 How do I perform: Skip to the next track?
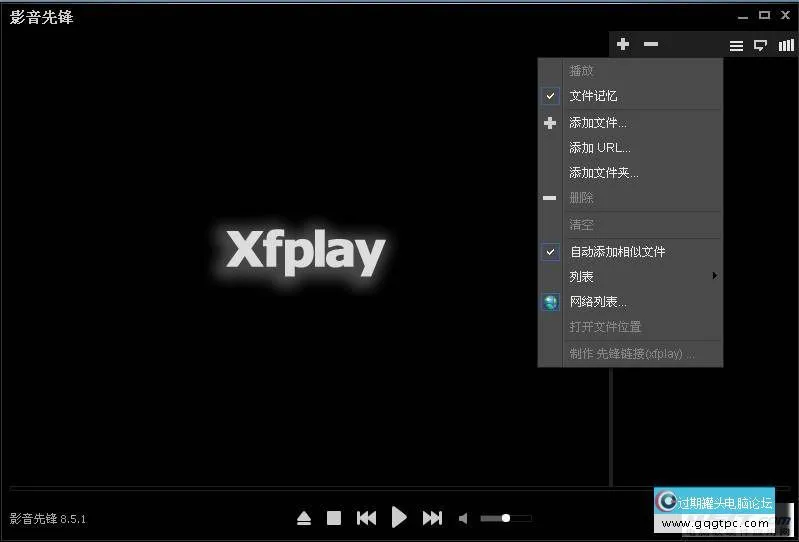coord(432,518)
